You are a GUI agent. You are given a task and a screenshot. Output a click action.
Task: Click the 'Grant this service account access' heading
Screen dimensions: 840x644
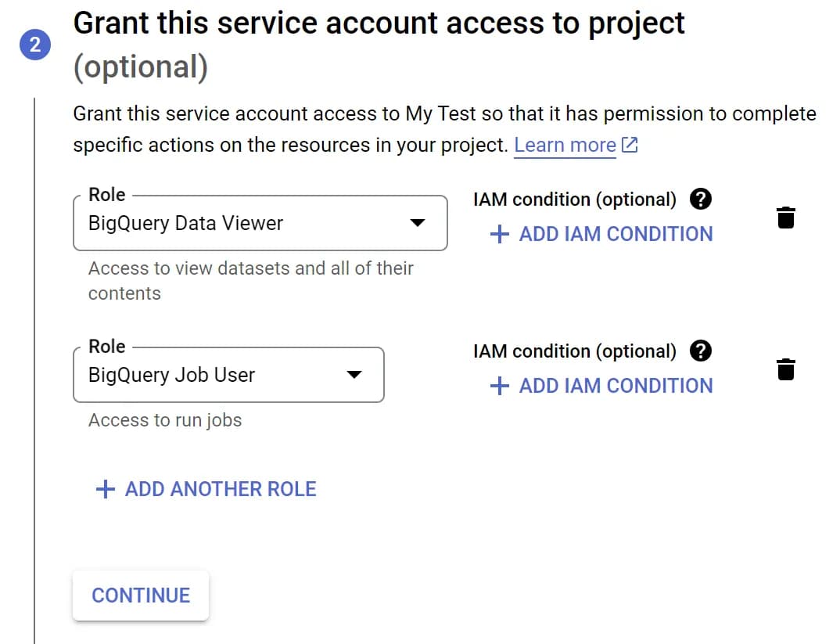pyautogui.click(x=379, y=23)
